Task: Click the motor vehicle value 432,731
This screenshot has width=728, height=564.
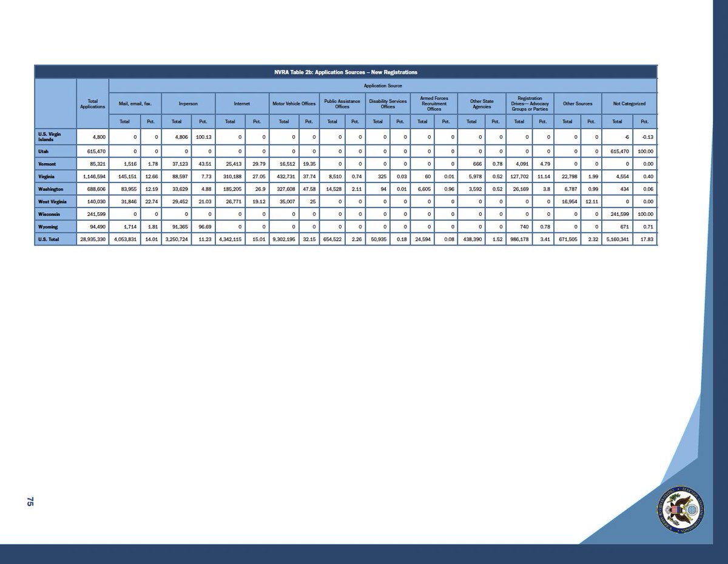Action: [284, 177]
